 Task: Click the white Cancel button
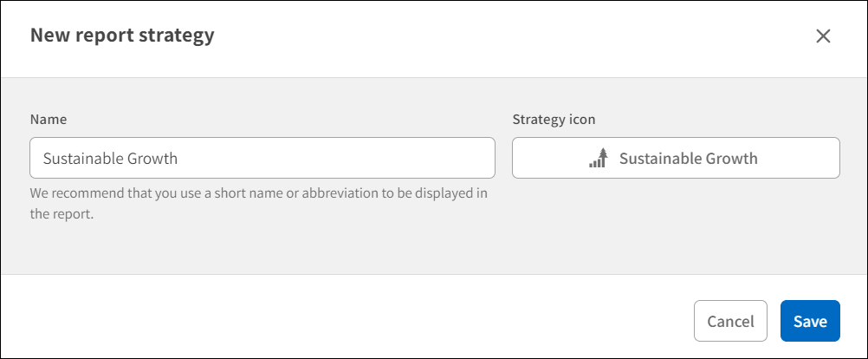click(730, 321)
